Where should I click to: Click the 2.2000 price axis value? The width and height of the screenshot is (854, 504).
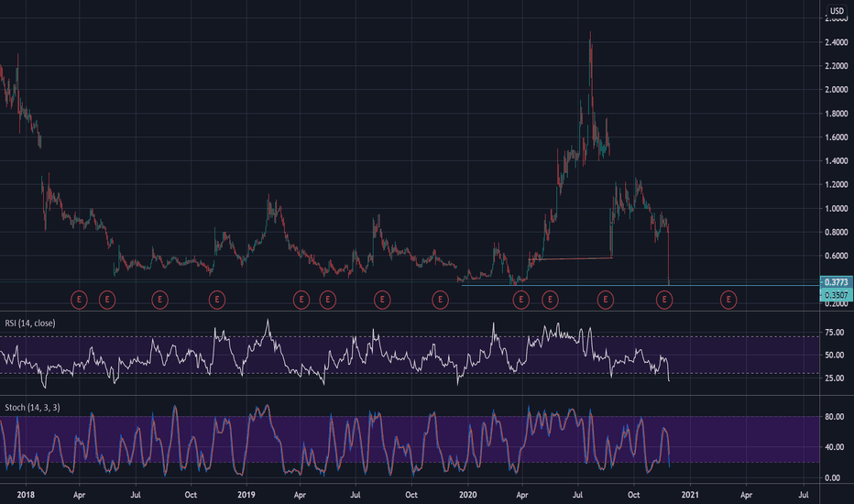point(836,66)
